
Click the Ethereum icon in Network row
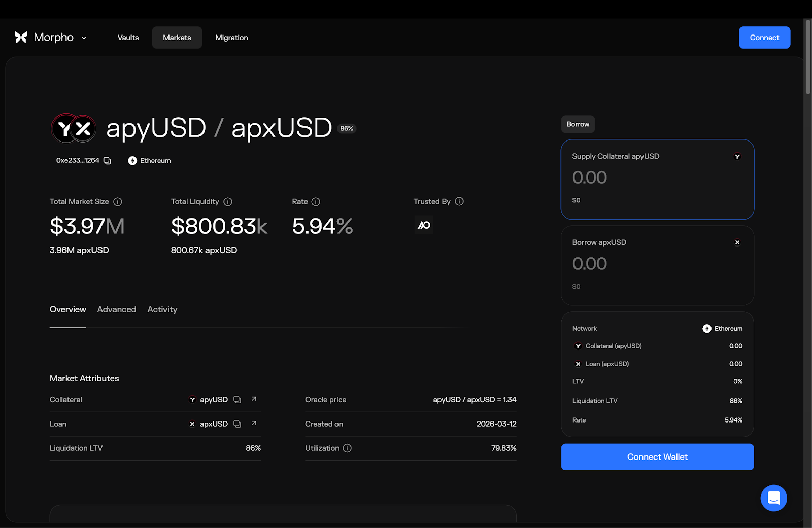[707, 329]
